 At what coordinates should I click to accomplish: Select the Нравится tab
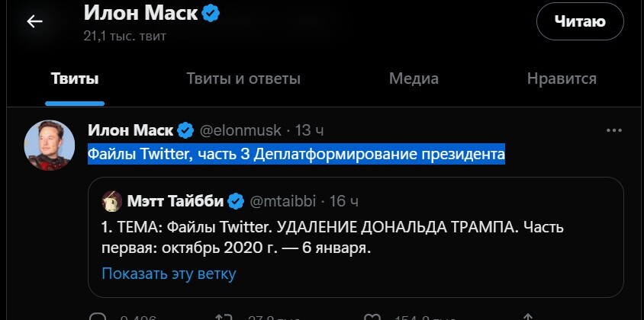tap(562, 78)
